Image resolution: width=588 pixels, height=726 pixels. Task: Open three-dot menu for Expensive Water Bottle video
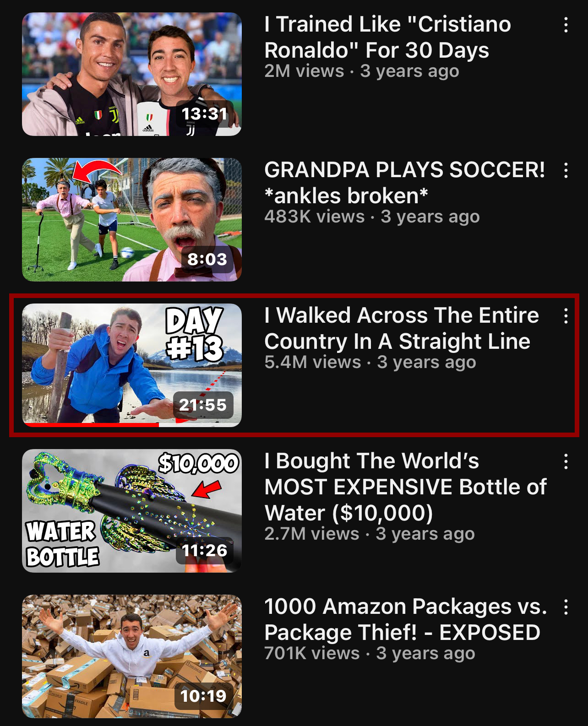(x=566, y=461)
